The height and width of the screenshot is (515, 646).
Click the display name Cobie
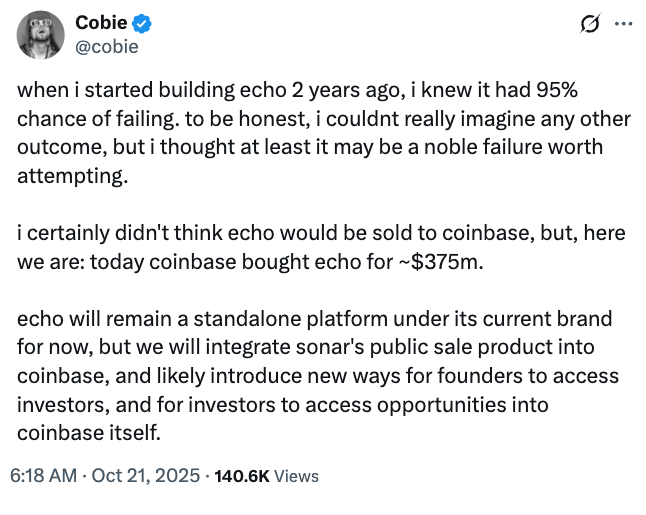tap(100, 23)
